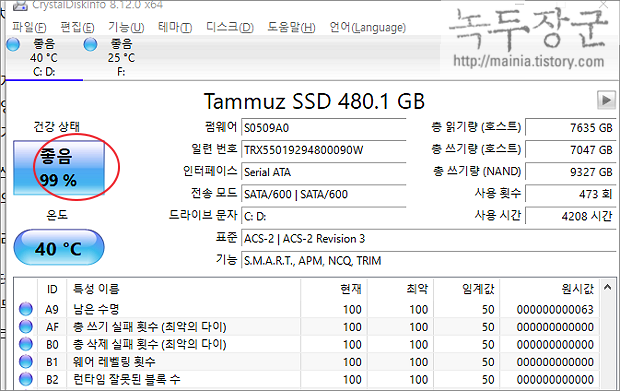Click the transfer mode field SATA/600 | SATA/600
Viewport: 620px width, 391px height.
tap(323, 194)
